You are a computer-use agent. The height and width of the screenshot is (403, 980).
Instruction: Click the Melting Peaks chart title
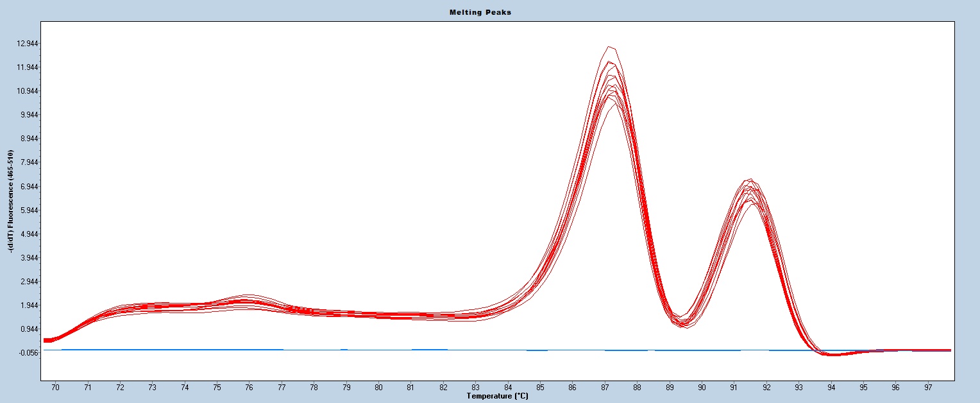coord(489,13)
